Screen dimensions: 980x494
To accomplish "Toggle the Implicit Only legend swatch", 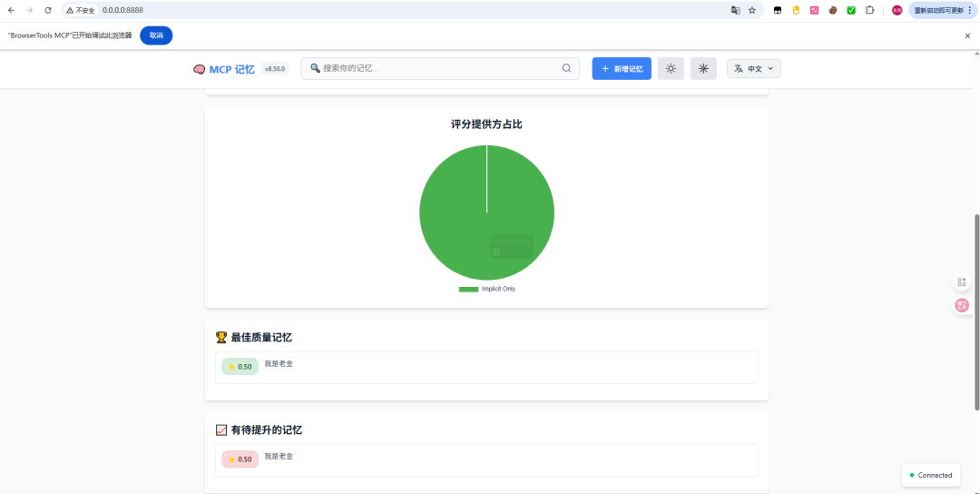I will (x=468, y=289).
